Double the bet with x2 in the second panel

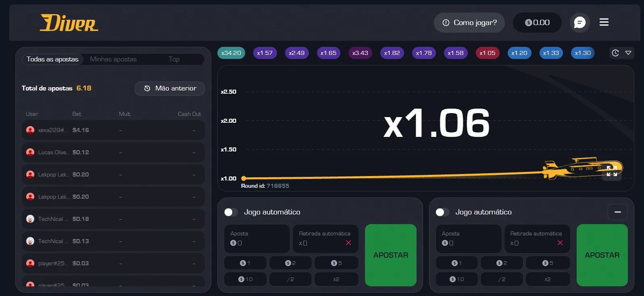548,279
